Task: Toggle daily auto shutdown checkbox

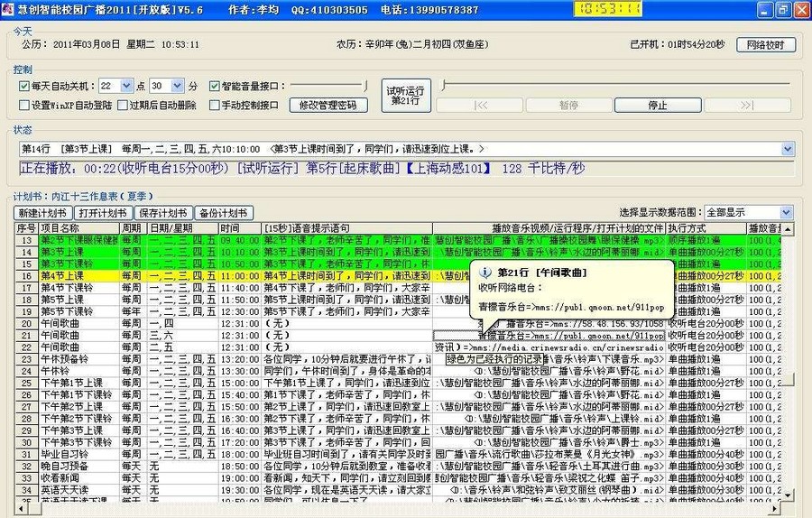Action: pos(23,86)
